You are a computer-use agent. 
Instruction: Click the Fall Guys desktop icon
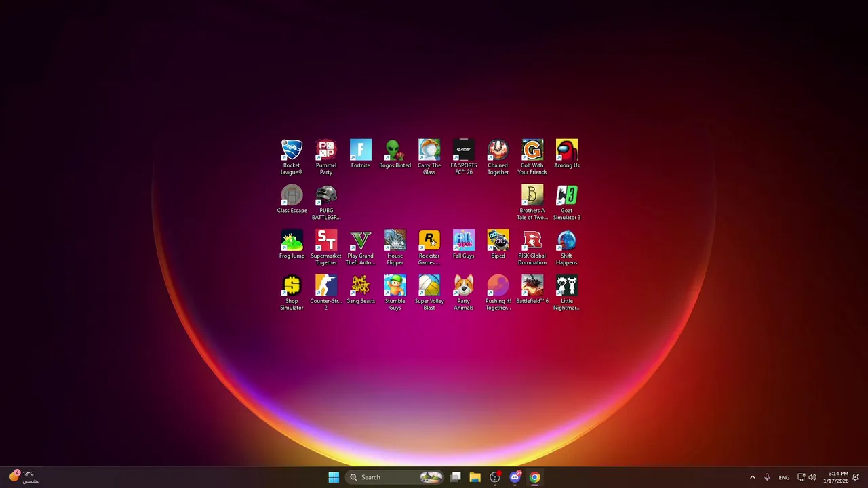[464, 245]
